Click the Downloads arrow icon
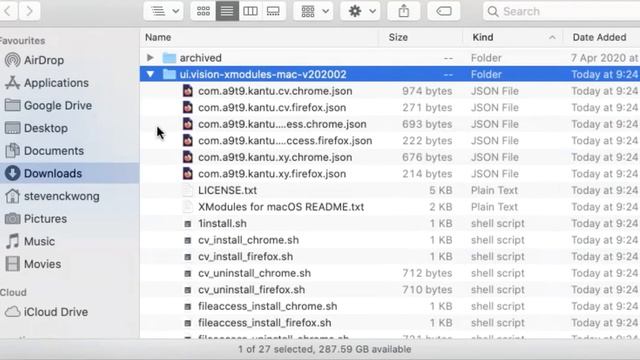640x360 pixels. coord(12,173)
